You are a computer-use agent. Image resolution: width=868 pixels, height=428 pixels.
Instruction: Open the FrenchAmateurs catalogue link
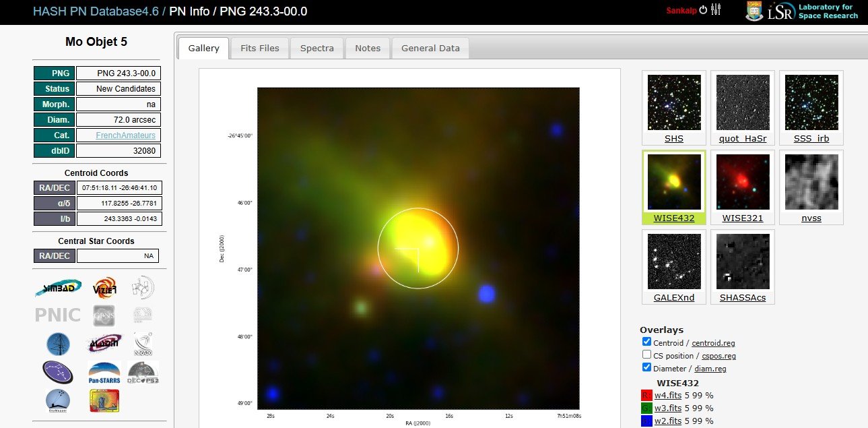125,135
